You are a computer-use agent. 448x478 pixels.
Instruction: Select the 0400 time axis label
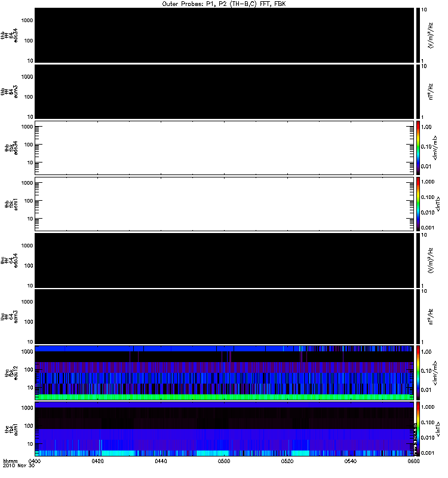35,461
